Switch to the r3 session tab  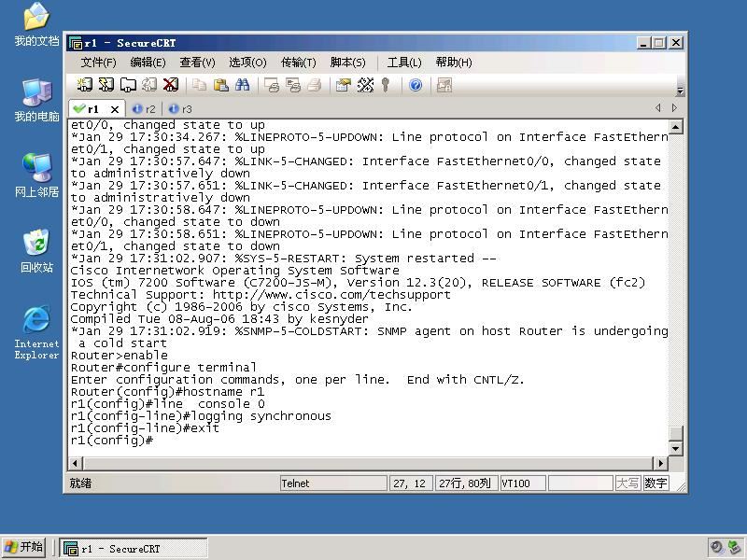point(180,109)
